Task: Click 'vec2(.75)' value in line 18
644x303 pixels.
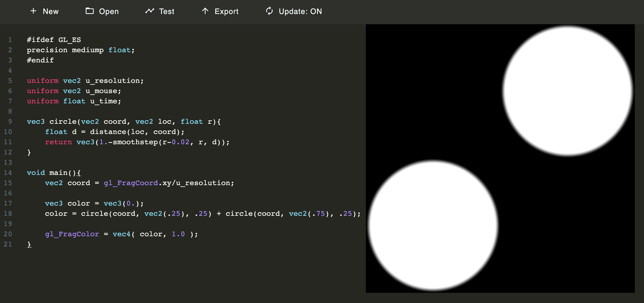Action: coord(309,213)
